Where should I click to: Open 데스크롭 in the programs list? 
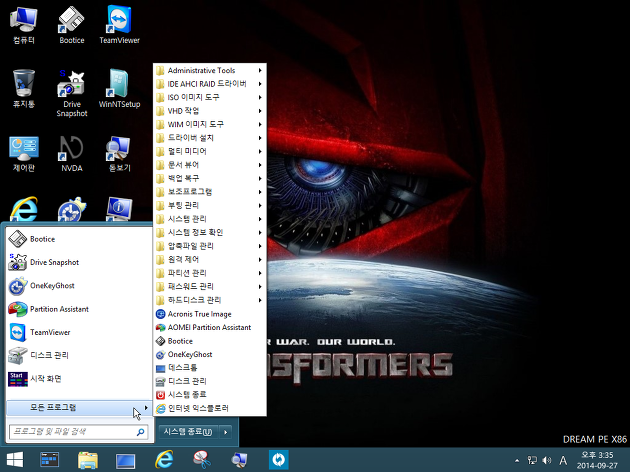click(x=210, y=368)
